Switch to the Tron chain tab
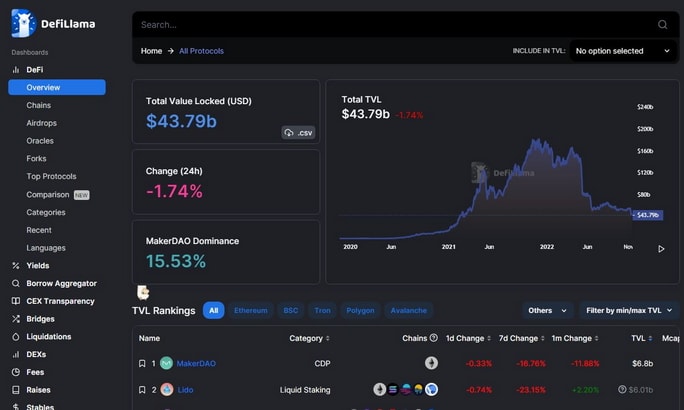 (322, 311)
